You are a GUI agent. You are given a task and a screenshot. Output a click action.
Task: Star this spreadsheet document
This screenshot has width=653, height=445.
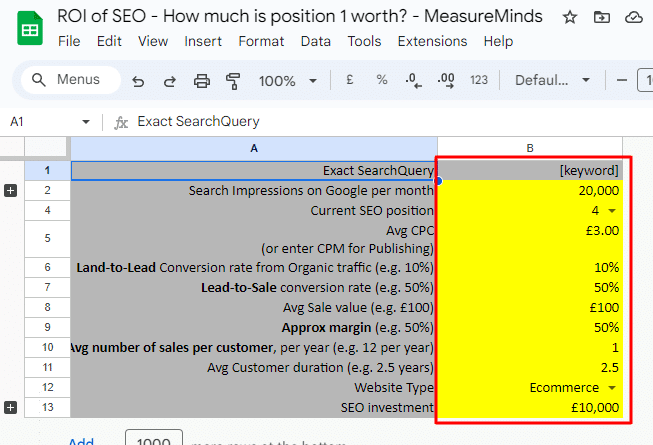[x=569, y=17]
